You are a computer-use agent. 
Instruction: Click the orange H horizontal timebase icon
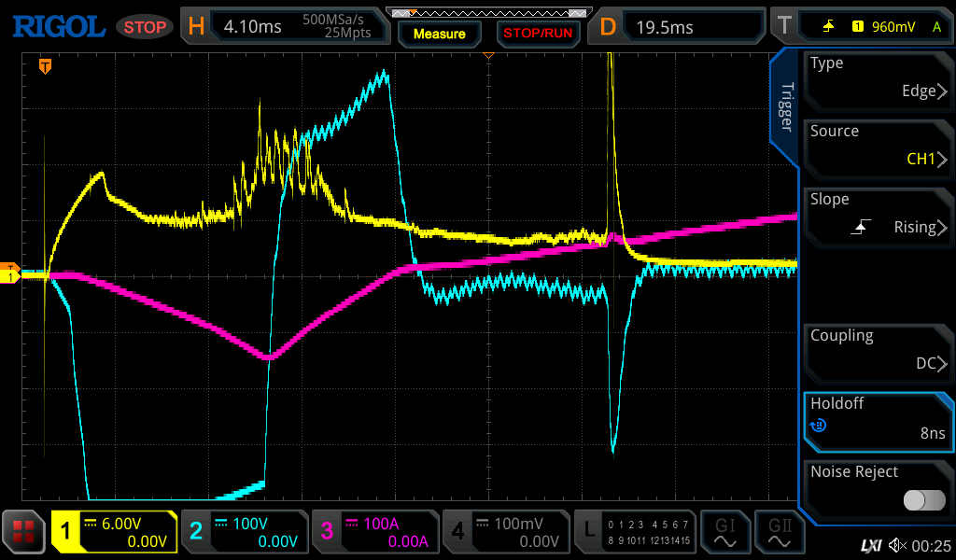[x=196, y=26]
